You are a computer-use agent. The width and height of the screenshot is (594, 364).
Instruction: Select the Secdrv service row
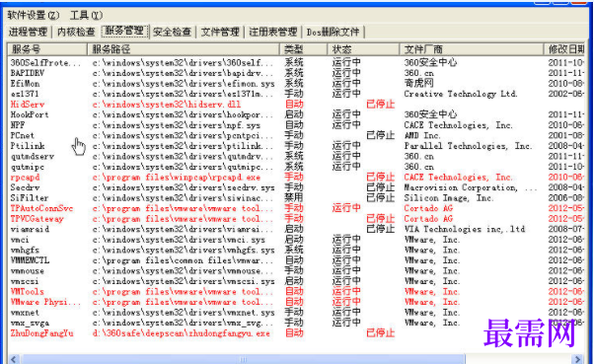pyautogui.click(x=297, y=187)
